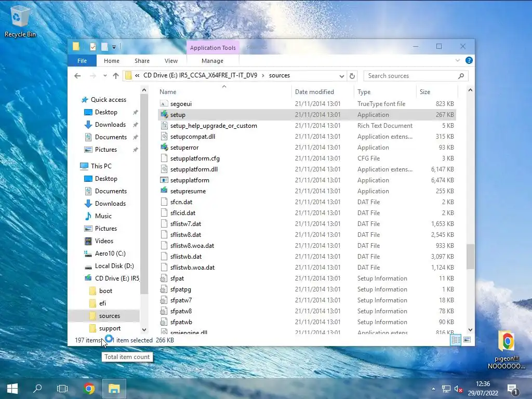
Task: Click the sources breadcrumb in address bar
Action: point(279,75)
